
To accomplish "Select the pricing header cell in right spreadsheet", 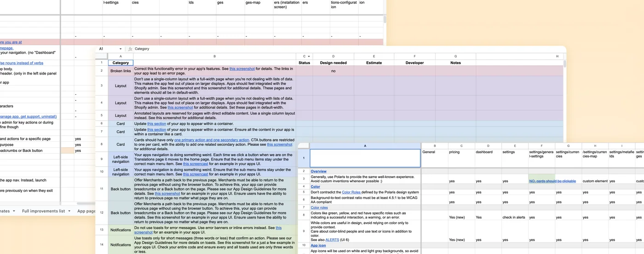I will point(461,158).
